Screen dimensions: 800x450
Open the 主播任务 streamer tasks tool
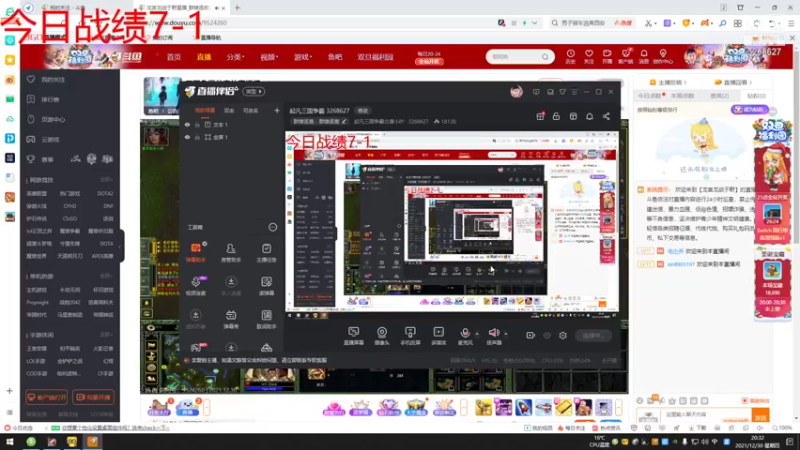[266, 252]
